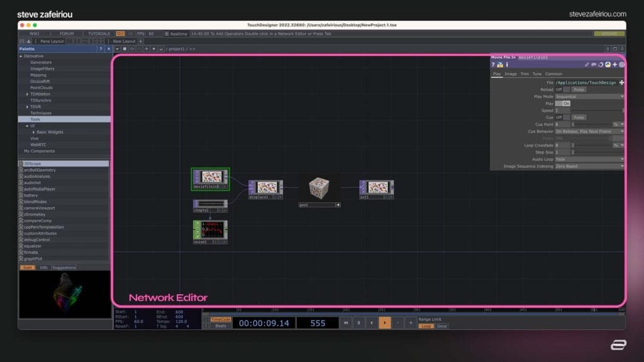Viewport: 644px width, 362px height.
Task: Toggle the Cue Off switch
Action: tap(562, 118)
